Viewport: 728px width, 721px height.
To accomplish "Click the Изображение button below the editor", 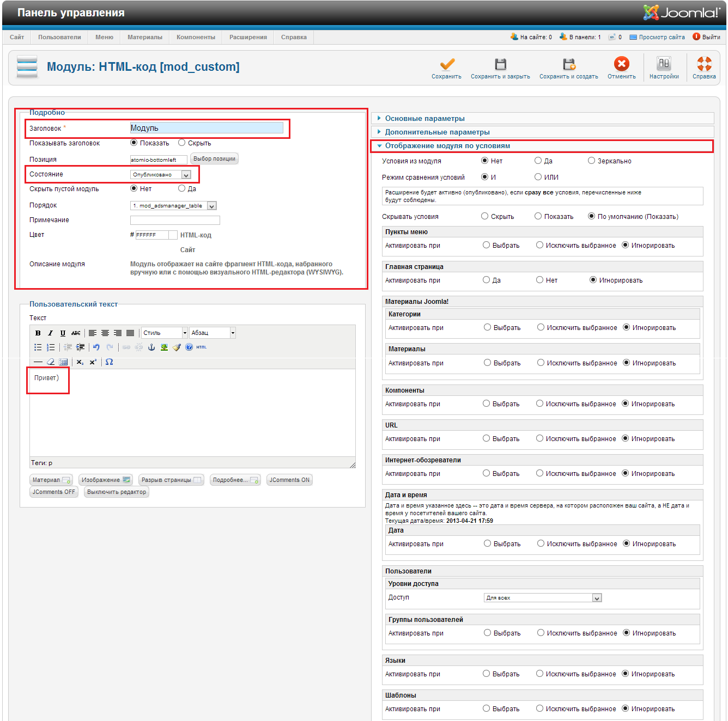I will pos(106,480).
